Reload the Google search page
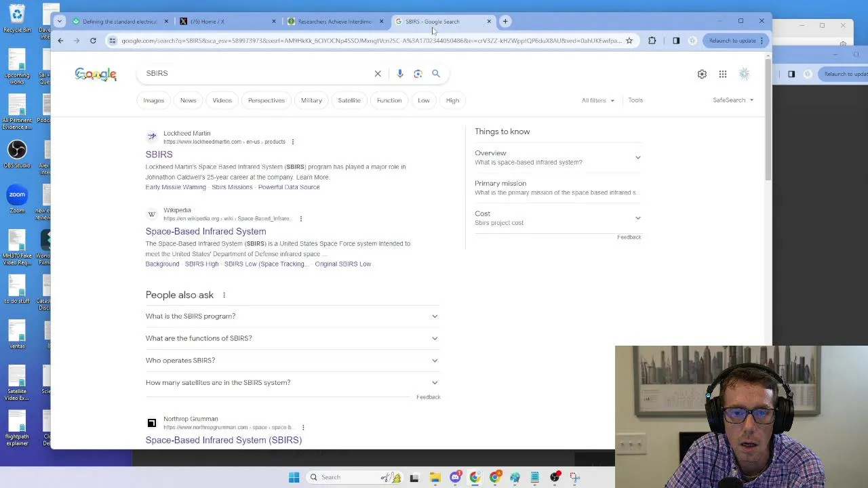Viewport: 868px width, 488px height. 93,41
